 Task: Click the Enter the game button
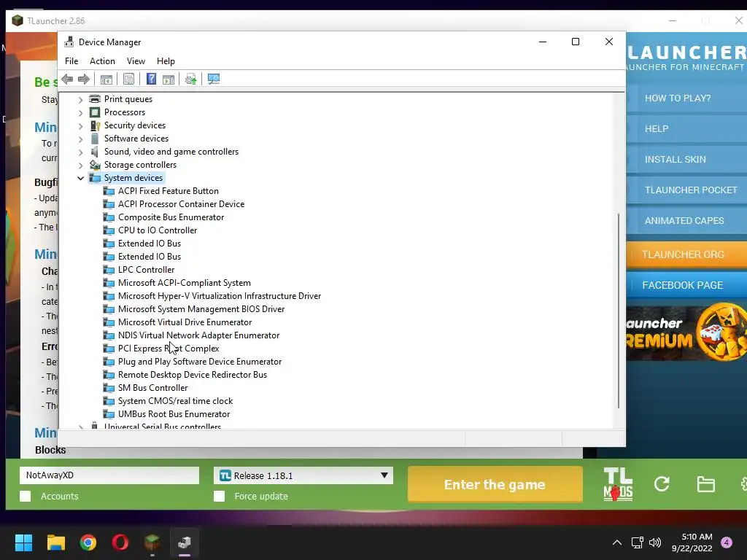tap(495, 484)
